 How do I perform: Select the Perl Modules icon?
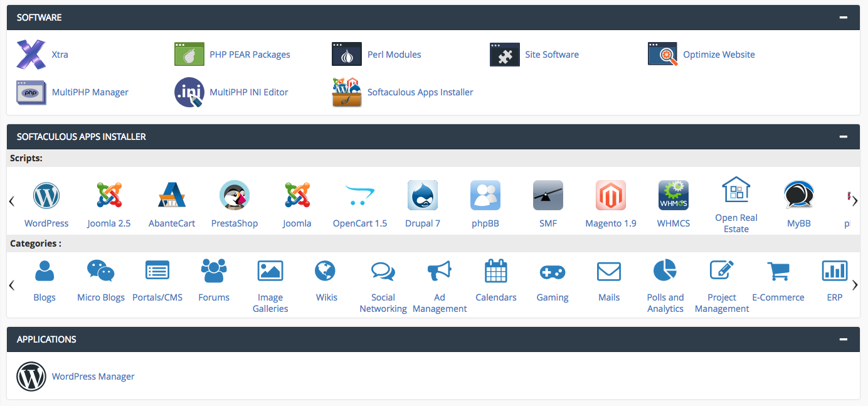[347, 54]
